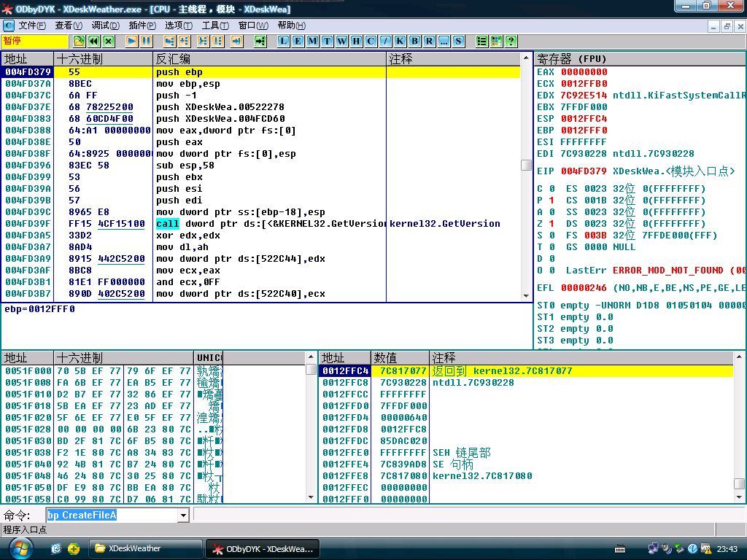
Task: Pause execution using the pause icon
Action: point(146,42)
